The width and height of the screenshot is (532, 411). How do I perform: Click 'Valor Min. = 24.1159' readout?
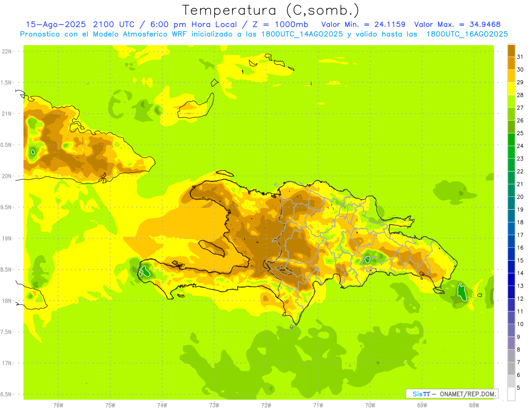(363, 24)
